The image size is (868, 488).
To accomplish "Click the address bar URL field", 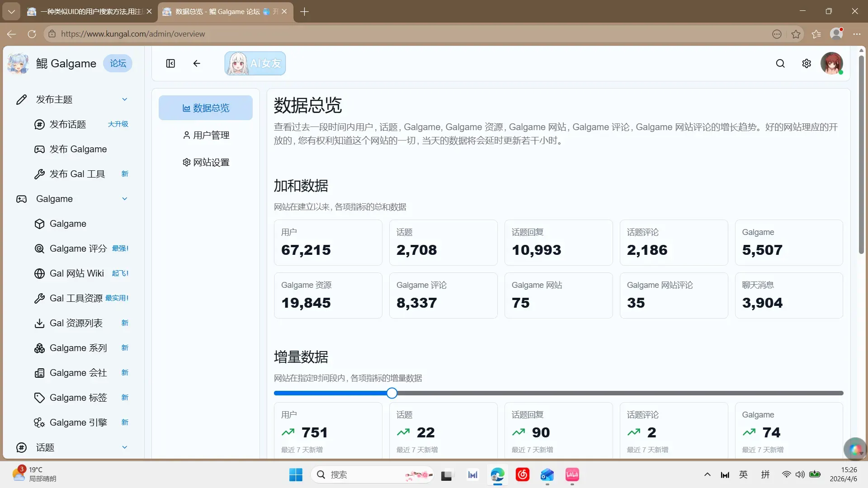I will [407, 34].
